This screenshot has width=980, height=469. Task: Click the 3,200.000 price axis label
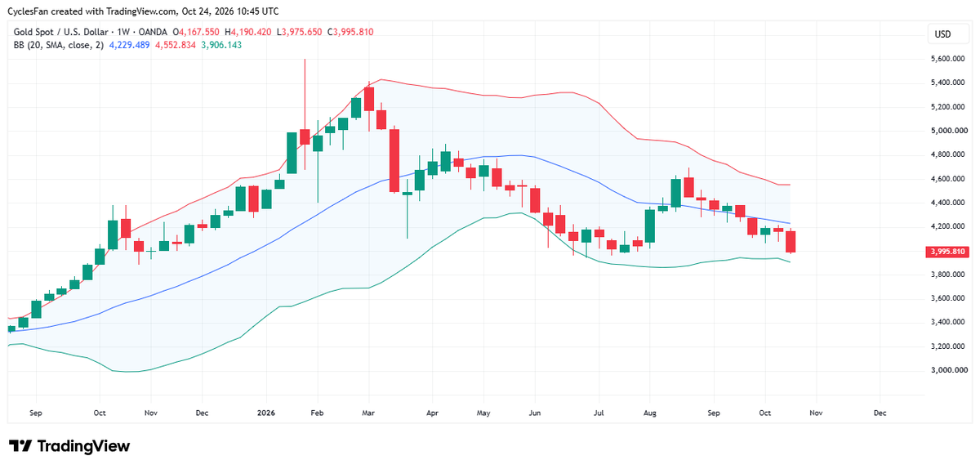click(x=949, y=346)
